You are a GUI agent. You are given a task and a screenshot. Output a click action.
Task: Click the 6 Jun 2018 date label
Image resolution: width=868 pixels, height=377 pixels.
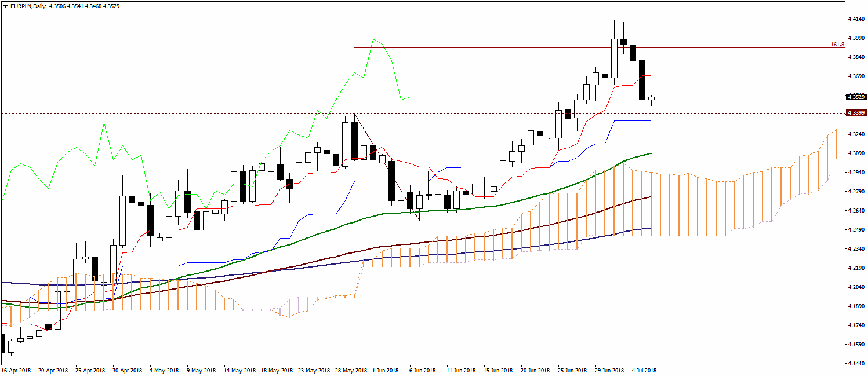(423, 370)
